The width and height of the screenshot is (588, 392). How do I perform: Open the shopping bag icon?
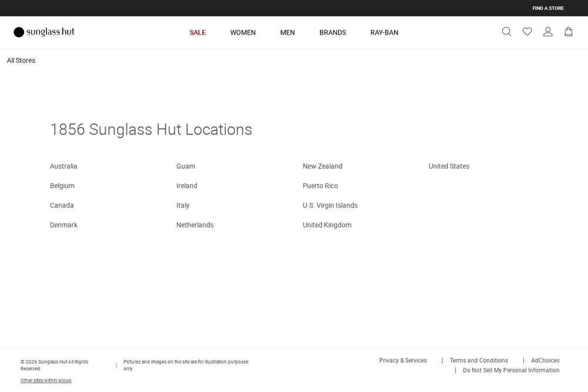569,32
